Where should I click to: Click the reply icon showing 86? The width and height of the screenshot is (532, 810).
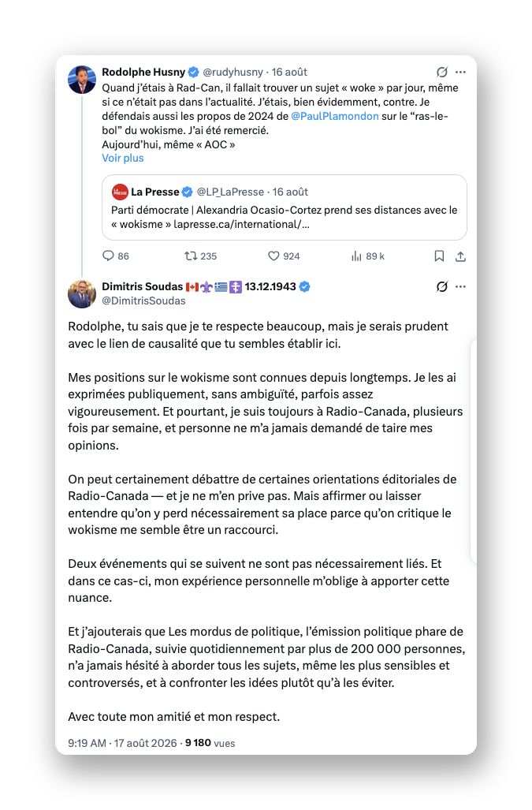tap(108, 256)
